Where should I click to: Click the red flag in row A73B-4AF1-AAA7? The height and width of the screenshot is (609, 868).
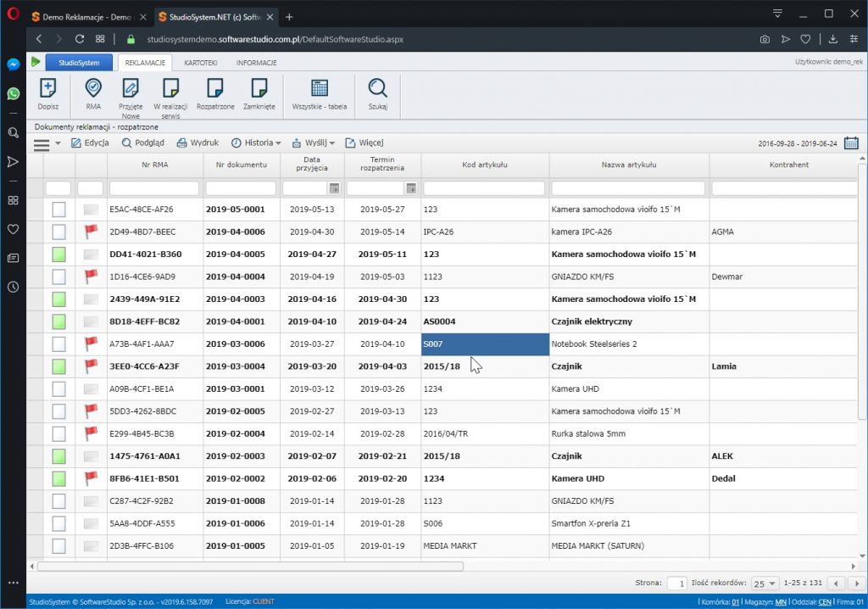[x=91, y=344]
